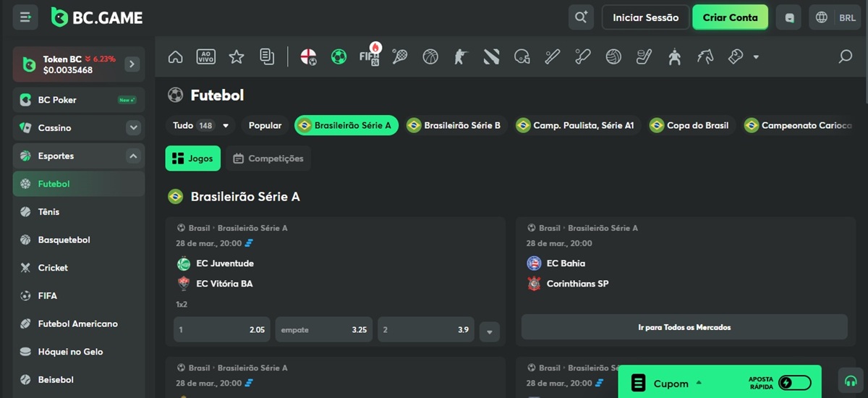Open the EC Bahia team name

(566, 263)
